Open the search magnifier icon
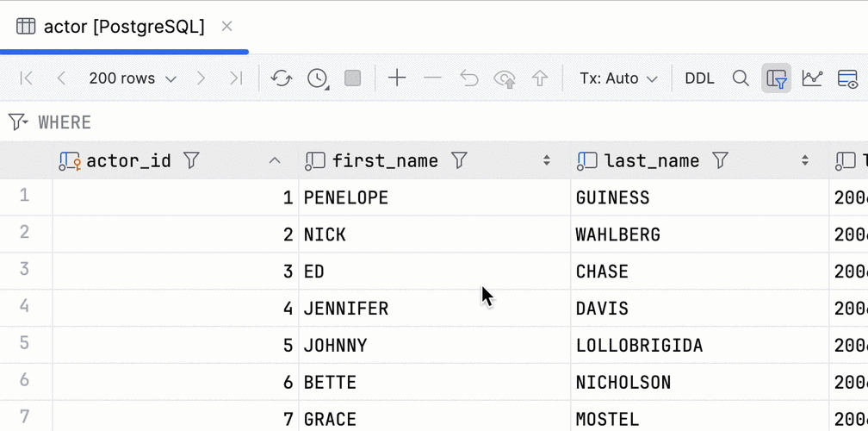The width and height of the screenshot is (868, 431). [741, 78]
